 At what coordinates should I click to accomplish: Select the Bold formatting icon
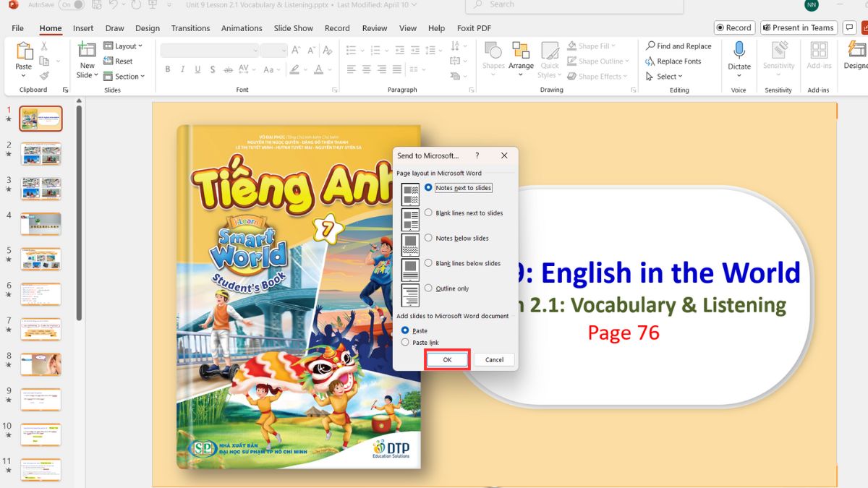click(167, 69)
